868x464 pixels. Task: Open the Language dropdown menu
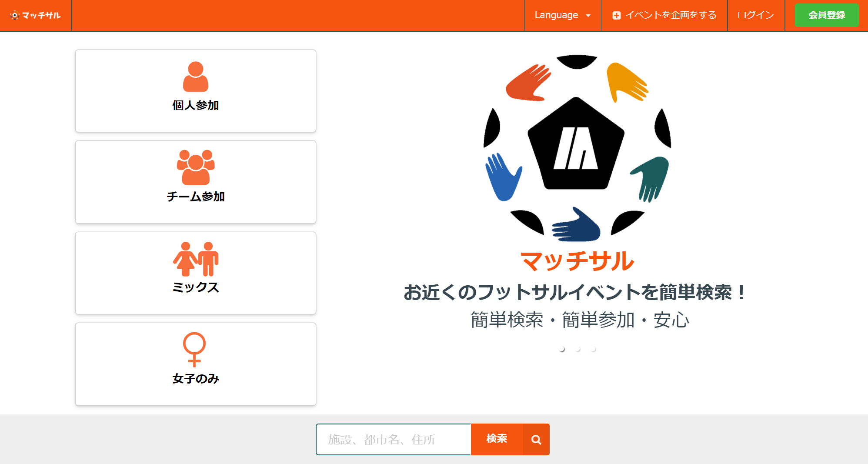pos(562,15)
